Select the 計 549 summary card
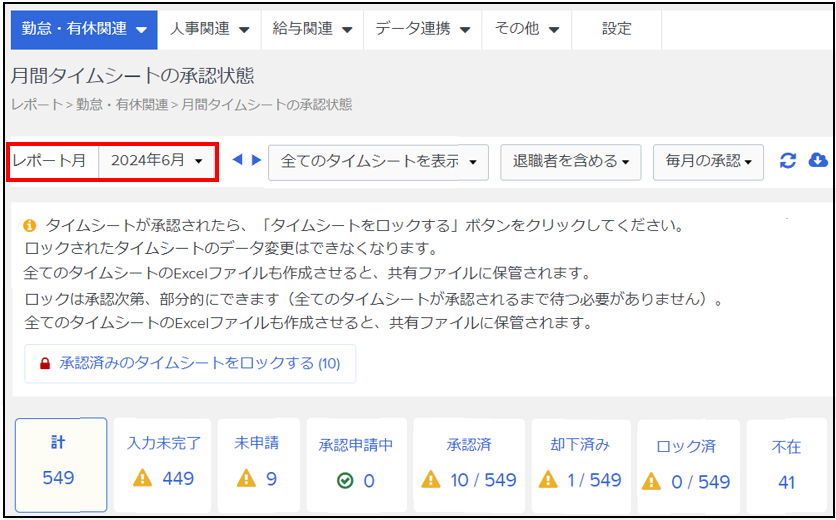Screen dimensions: 836x520 point(61,465)
